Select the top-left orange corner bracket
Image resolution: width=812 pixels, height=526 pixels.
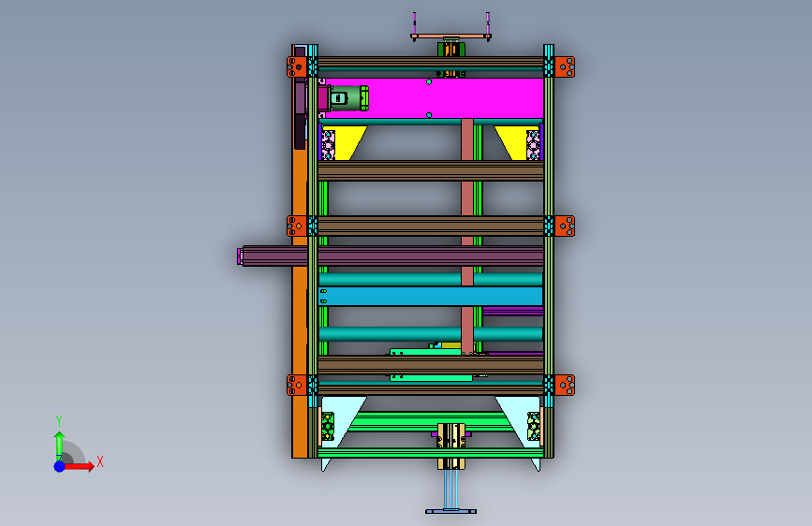coord(297,67)
